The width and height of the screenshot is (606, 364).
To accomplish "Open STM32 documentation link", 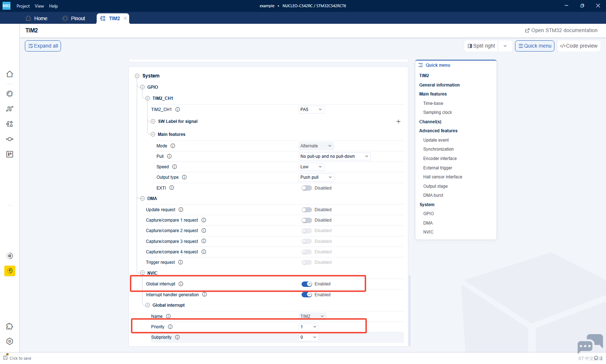I will coord(561,31).
